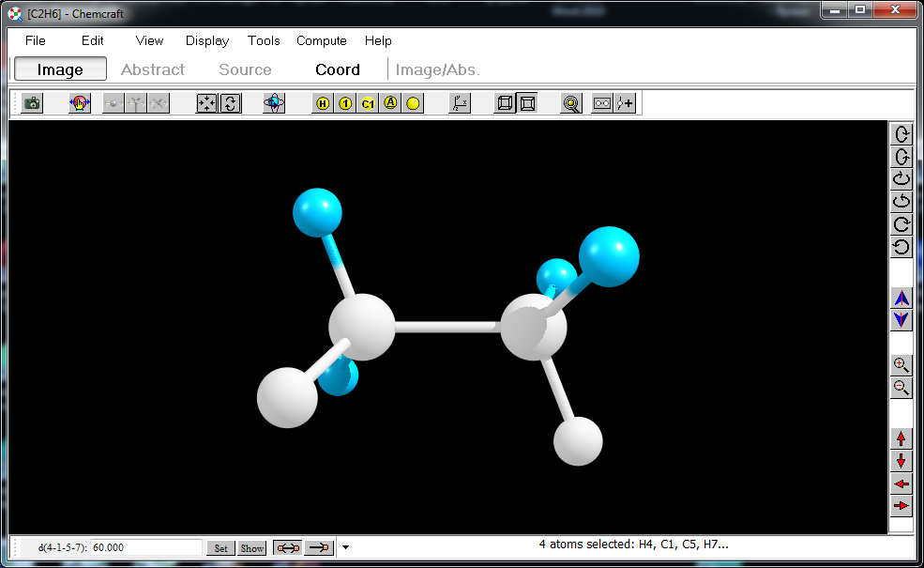Image resolution: width=924 pixels, height=568 pixels.
Task: Click the fit-to-window arrows icon
Action: coord(206,103)
